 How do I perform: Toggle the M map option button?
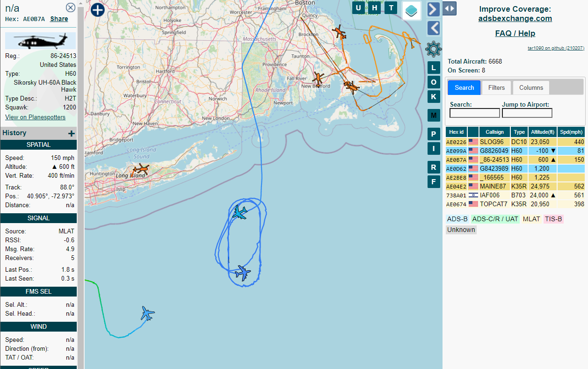(x=434, y=116)
